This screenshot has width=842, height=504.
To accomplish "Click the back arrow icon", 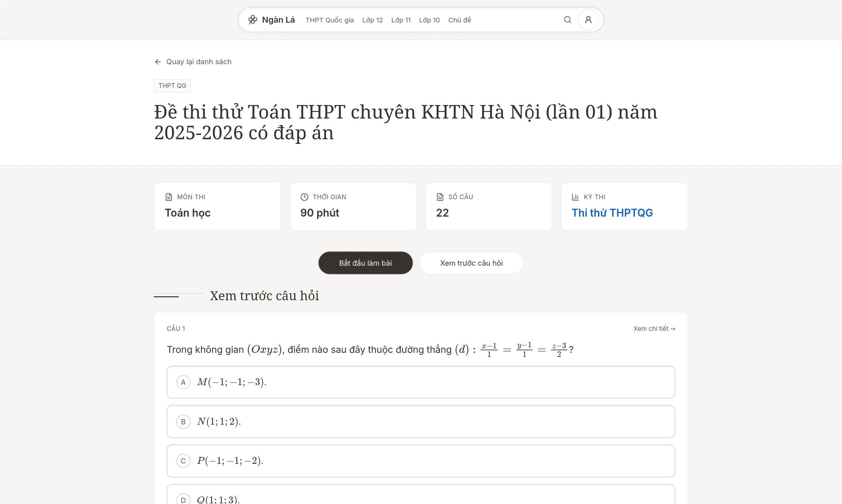I will pyautogui.click(x=158, y=62).
